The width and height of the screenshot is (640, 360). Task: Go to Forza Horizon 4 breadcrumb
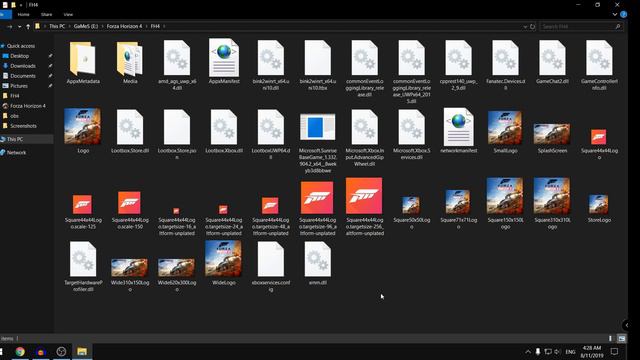pos(124,26)
